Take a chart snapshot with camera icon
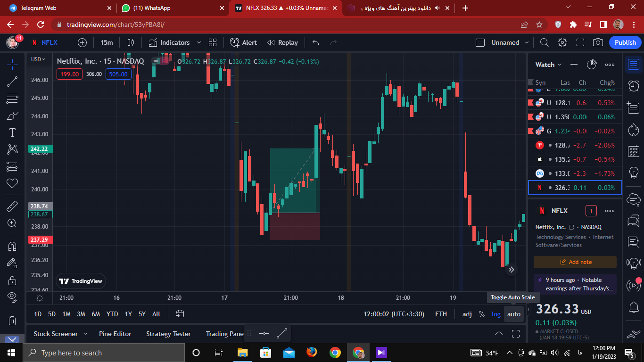This screenshot has height=362, width=644. click(598, 42)
